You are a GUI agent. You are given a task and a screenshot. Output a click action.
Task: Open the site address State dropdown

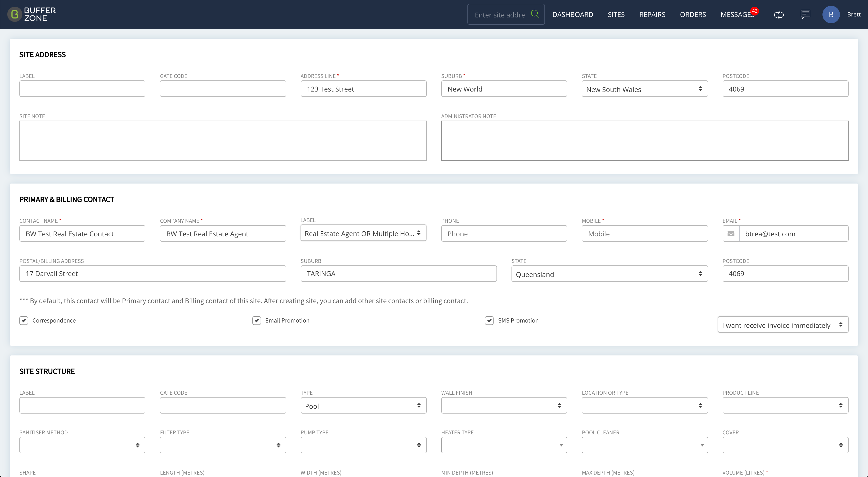point(645,89)
